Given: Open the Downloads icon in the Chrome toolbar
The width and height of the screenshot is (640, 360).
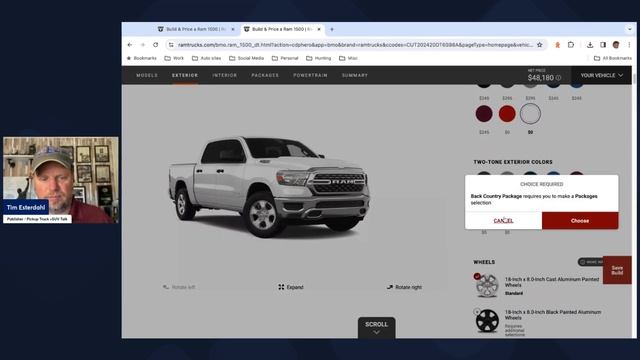Looking at the screenshot, I should pos(590,45).
